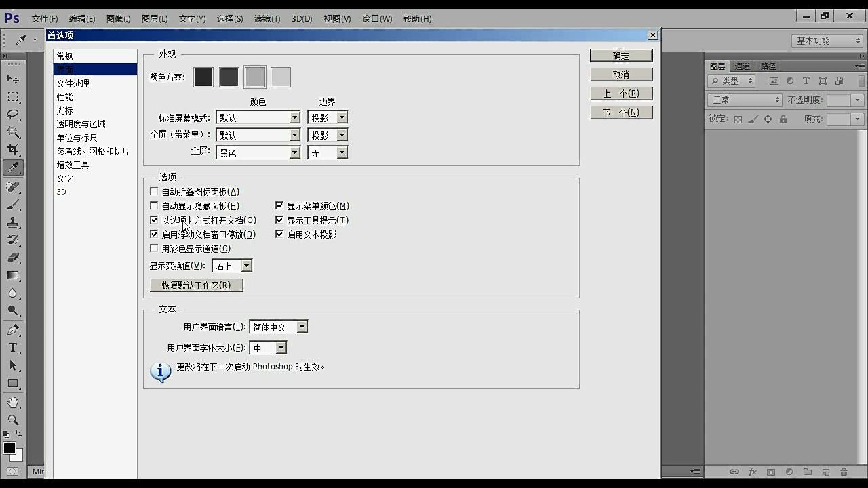The height and width of the screenshot is (488, 868).
Task: Open 全屏(带菜单) color dropdown
Action: 258,135
